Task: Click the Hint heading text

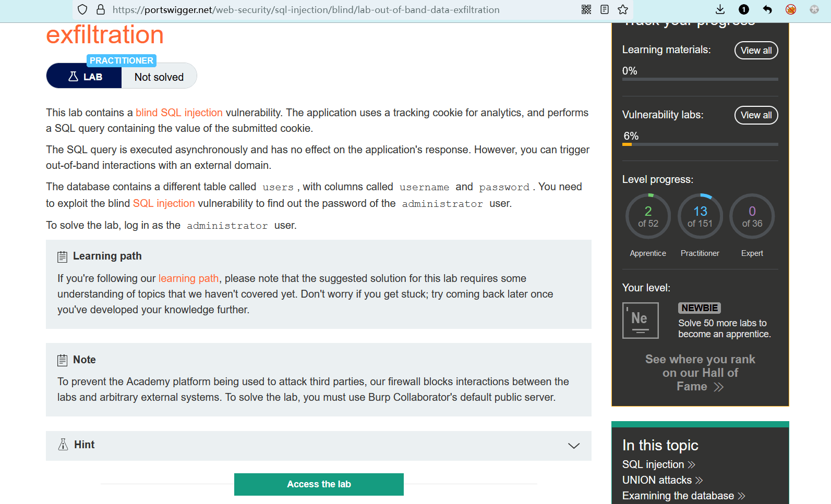Action: click(x=85, y=445)
